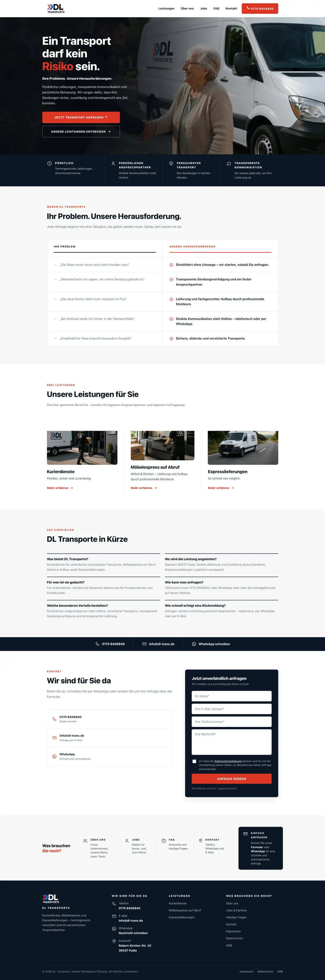The height and width of the screenshot is (980, 325).
Task: Focus the Ihr Name field
Action: pos(231,696)
